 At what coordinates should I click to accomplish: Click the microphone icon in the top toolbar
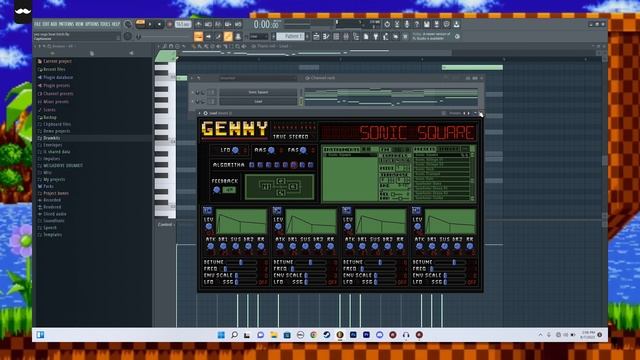point(407,24)
